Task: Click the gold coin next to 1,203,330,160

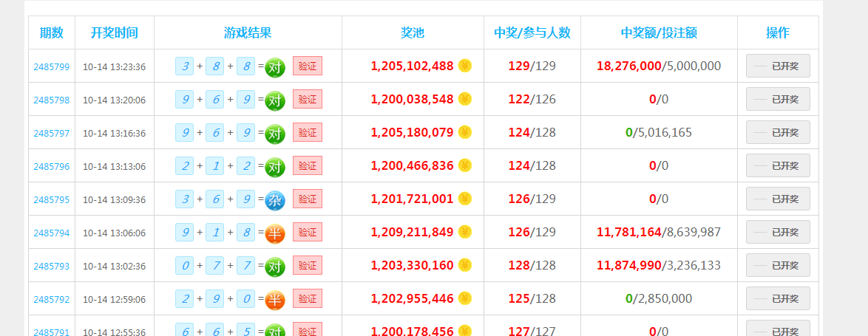Action: pos(465,265)
